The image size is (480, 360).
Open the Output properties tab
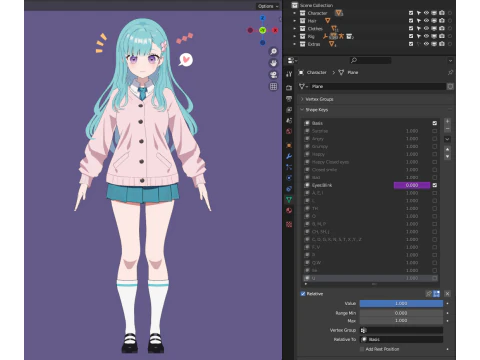[289, 99]
